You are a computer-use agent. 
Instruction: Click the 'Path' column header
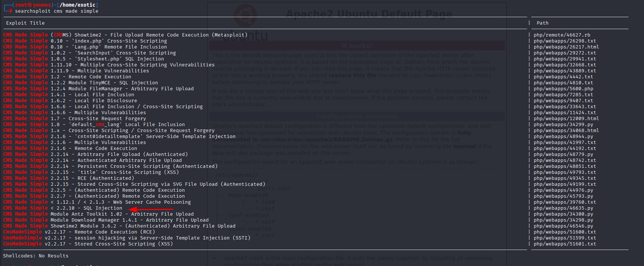pos(543,23)
